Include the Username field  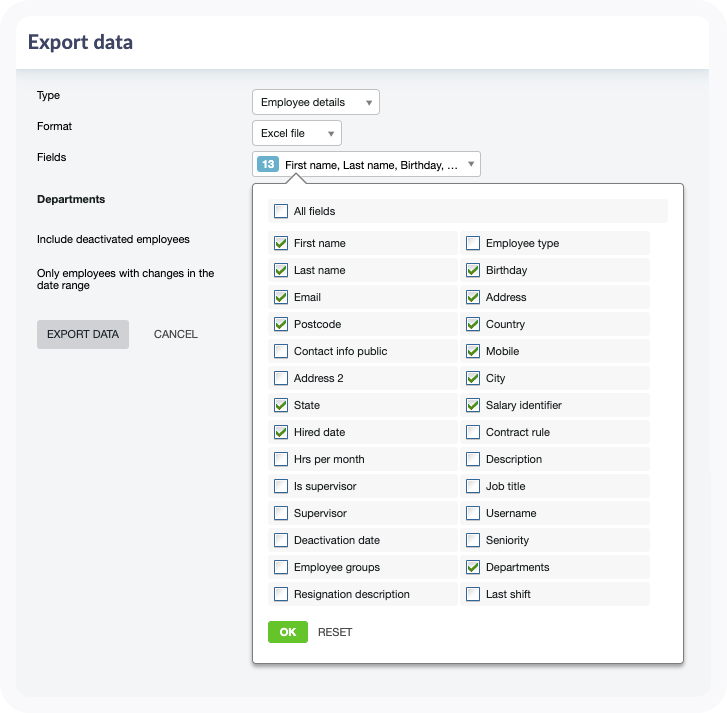pos(473,513)
